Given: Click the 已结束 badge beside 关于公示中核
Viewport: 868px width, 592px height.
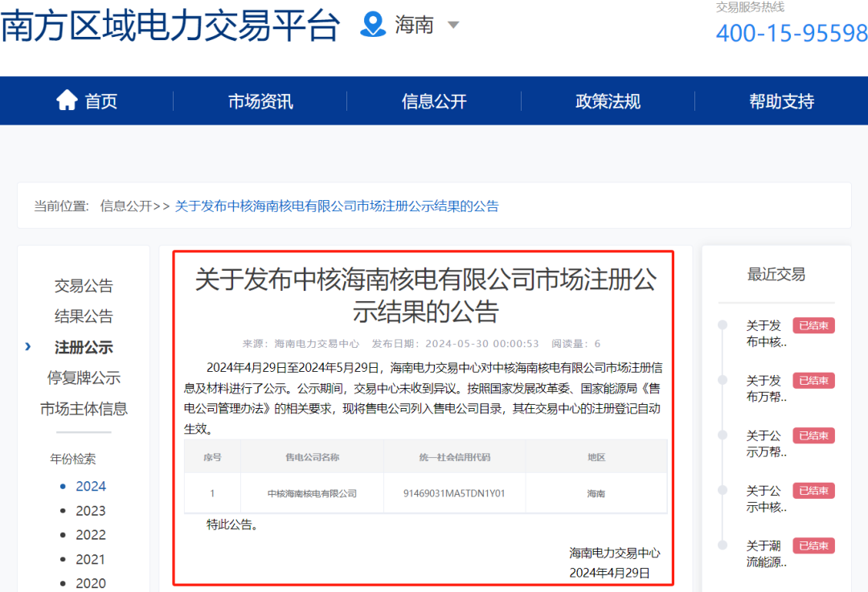Looking at the screenshot, I should [x=813, y=490].
